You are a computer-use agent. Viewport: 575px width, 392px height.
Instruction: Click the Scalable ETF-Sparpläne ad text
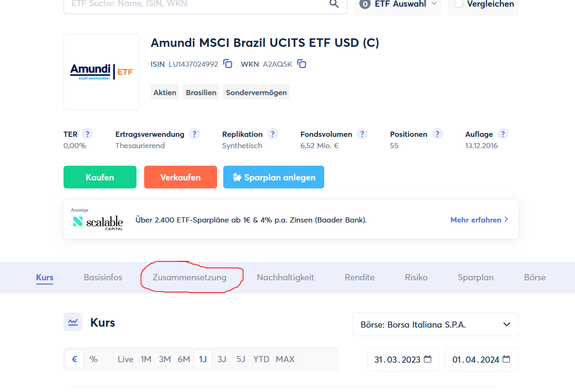pyautogui.click(x=251, y=220)
